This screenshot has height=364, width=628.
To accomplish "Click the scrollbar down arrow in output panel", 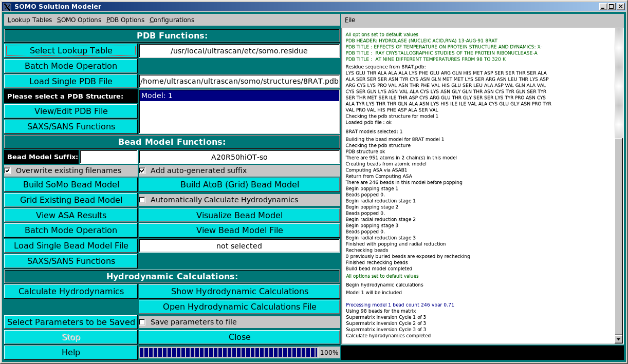I will (618, 339).
